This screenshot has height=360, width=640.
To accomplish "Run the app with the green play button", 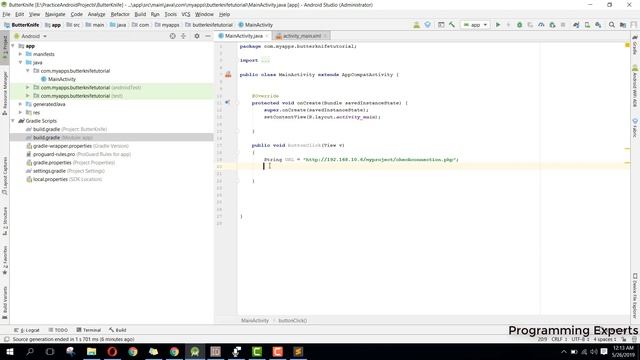I will coord(498,25).
